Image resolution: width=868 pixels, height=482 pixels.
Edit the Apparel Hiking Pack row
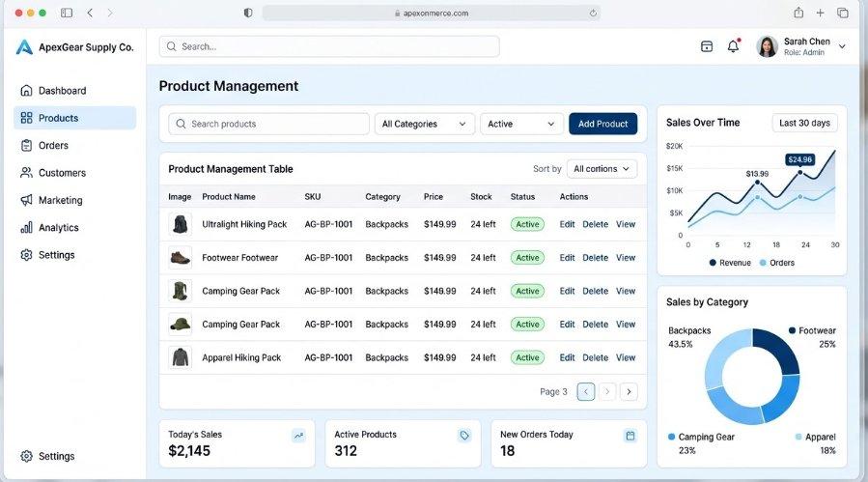point(567,358)
